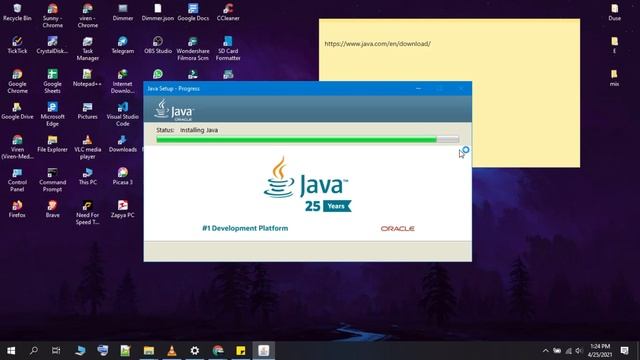The height and width of the screenshot is (360, 640).
Task: Open the Action Center notifications
Action: (x=624, y=350)
